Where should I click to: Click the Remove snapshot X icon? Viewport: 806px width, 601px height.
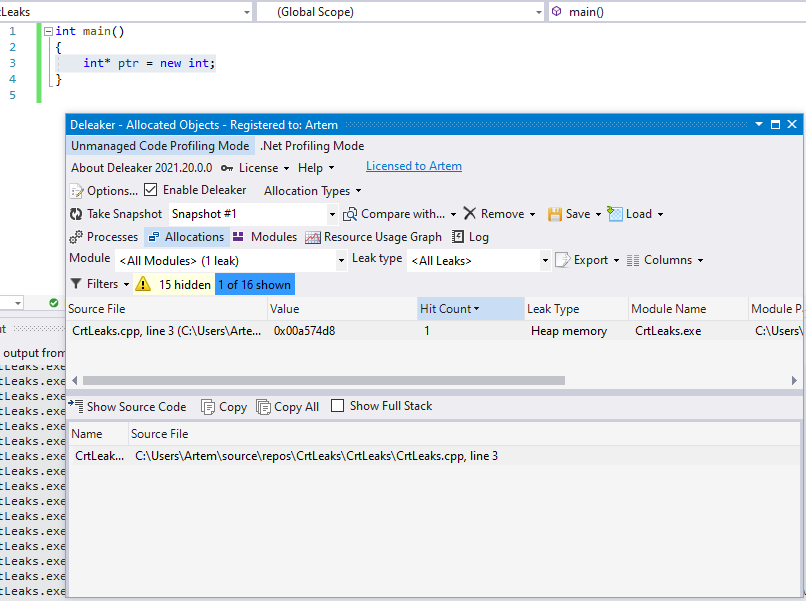[x=469, y=214]
